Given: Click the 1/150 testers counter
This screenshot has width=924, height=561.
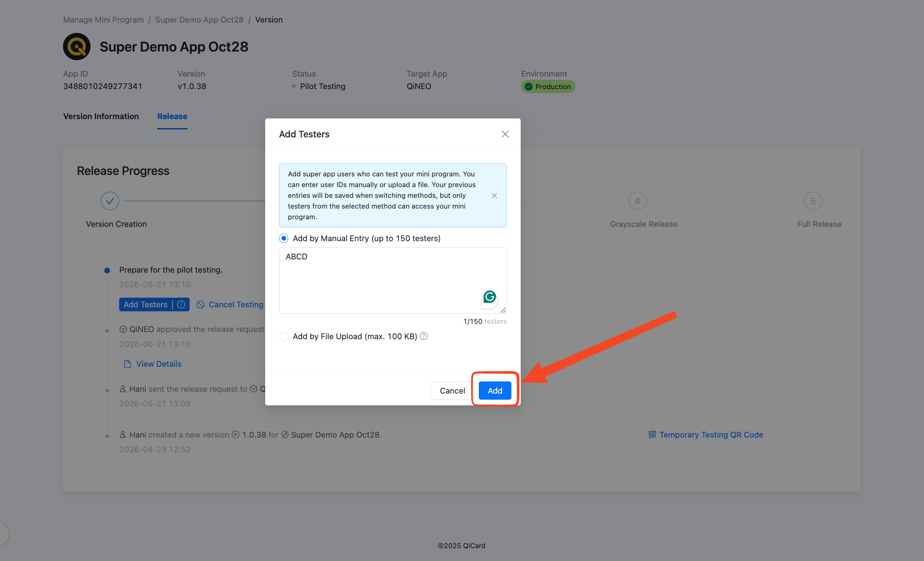Looking at the screenshot, I should point(485,321).
